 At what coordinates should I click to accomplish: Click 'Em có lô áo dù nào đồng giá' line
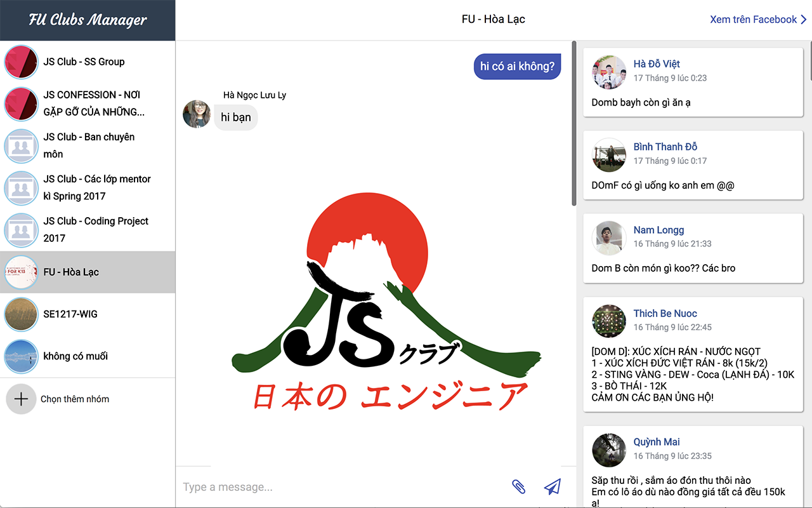[688, 492]
